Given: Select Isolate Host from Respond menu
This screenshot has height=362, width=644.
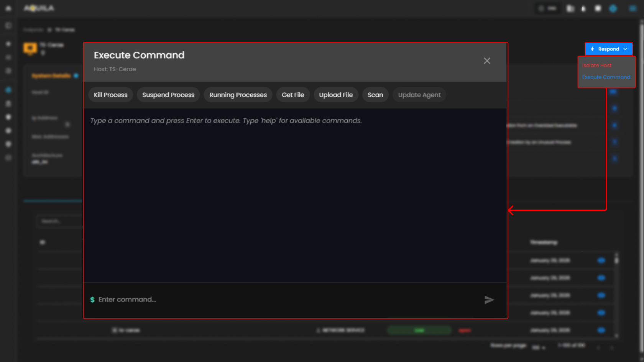Looking at the screenshot, I should point(596,66).
